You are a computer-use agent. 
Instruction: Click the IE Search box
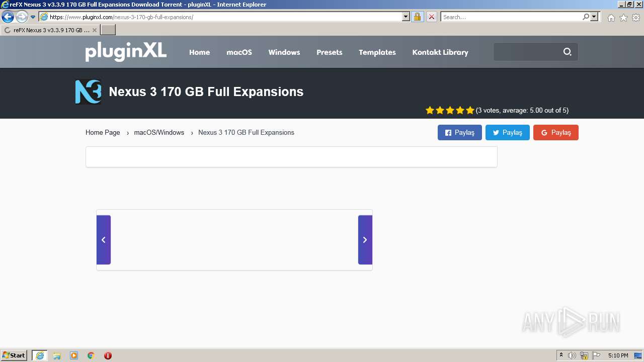click(x=511, y=17)
